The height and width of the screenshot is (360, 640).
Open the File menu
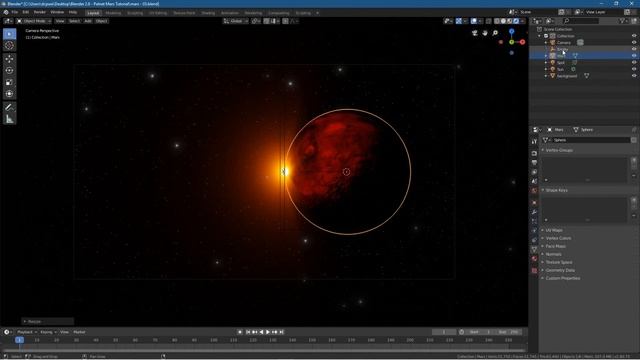pyautogui.click(x=15, y=12)
